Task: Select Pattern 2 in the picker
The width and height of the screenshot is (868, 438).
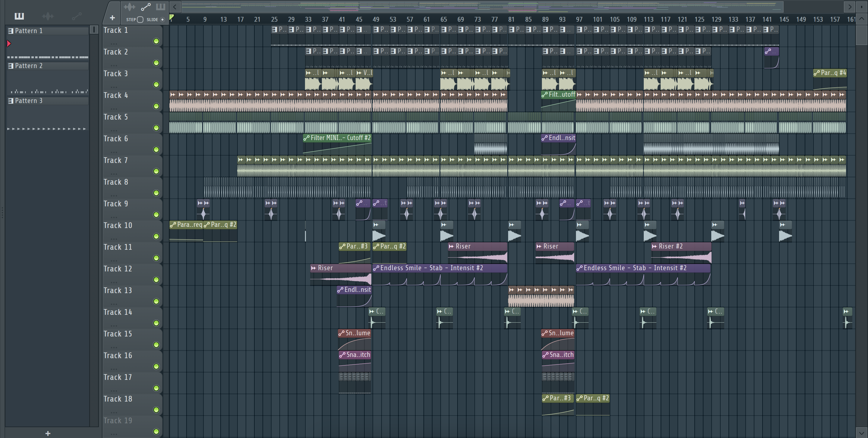Action: 48,66
